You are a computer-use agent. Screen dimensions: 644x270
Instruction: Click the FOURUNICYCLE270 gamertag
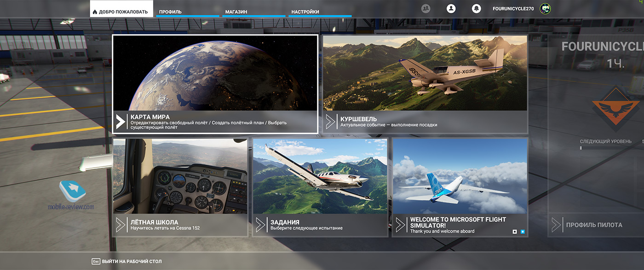[x=513, y=9]
